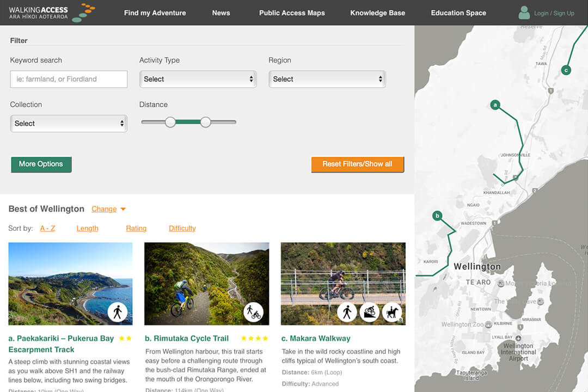Click Reset Filters/Show all button

(x=357, y=164)
